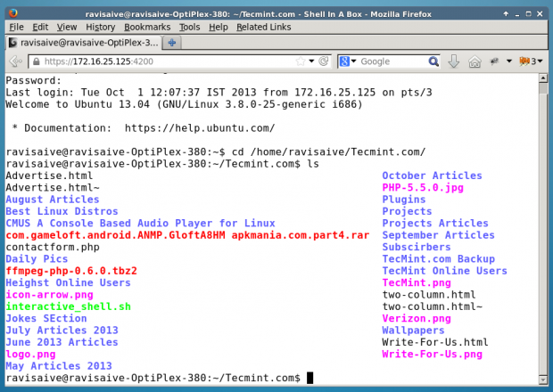553x392 pixels.
Task: Click the tab favicon for Shell In A Box
Action: pos(12,43)
